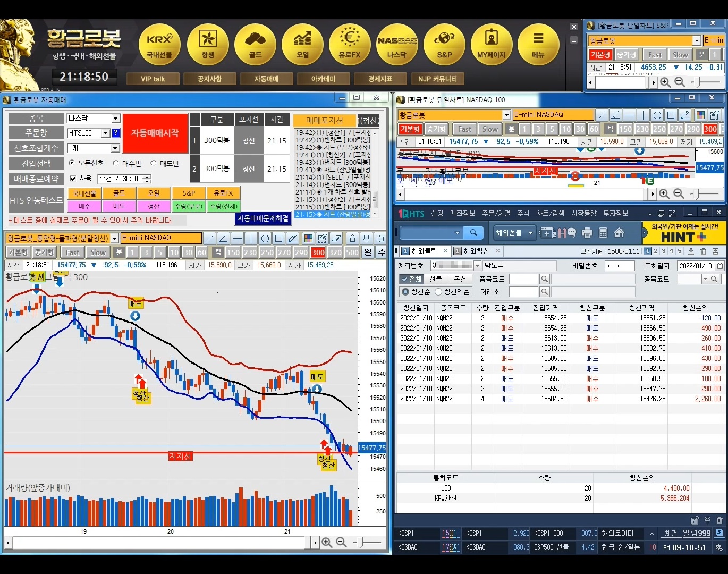The image size is (728, 574).
Task: Click 자동매매문제해결 button
Action: [263, 218]
